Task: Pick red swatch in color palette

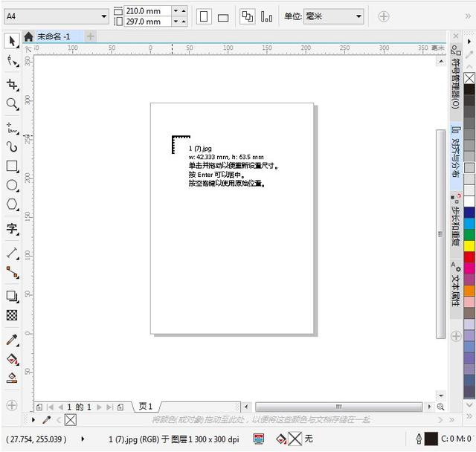Action: pos(469,257)
